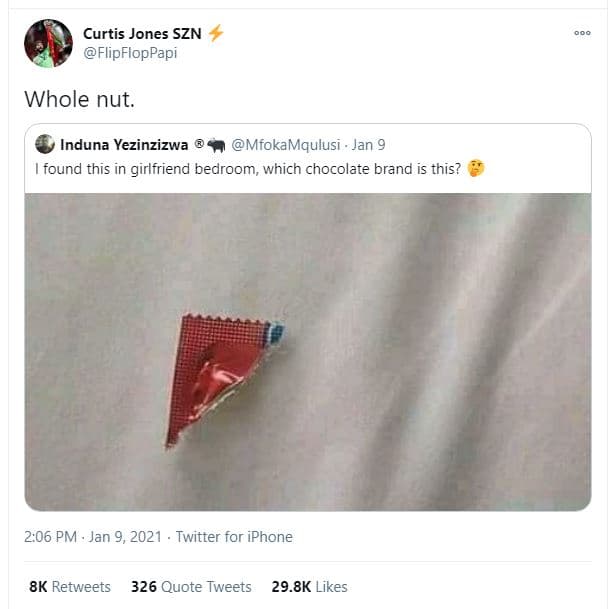616x609 pixels.
Task: View the 326 Quote Tweets
Action: pos(191,586)
